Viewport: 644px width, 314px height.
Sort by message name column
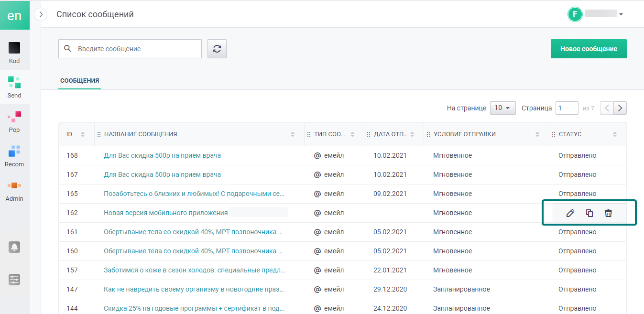tap(293, 134)
